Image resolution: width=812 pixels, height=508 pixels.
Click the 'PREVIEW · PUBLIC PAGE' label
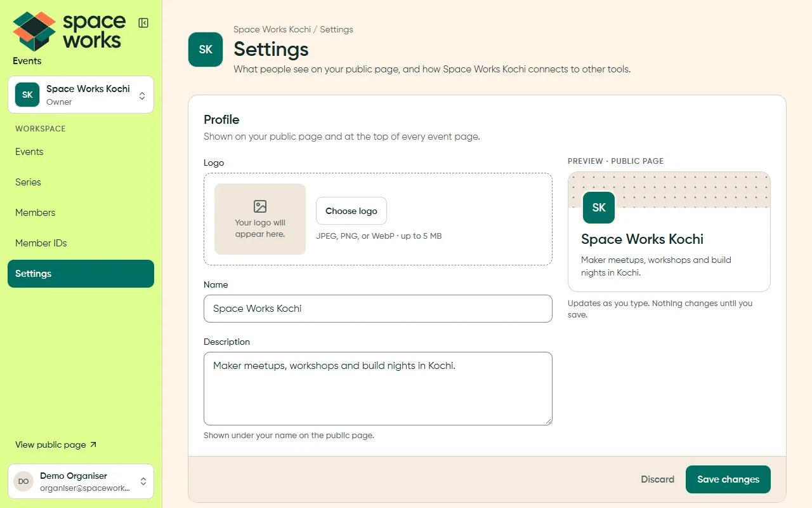click(x=615, y=161)
